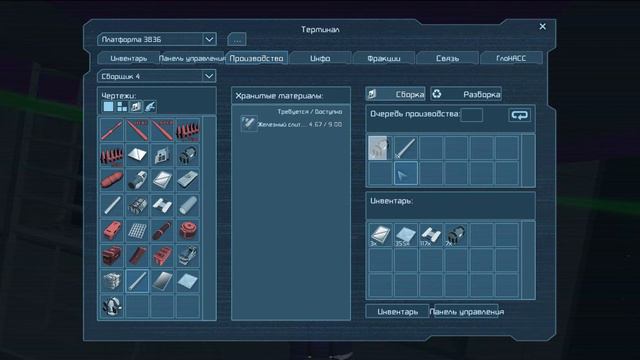Image resolution: width=640 pixels, height=360 pixels.
Task: Open the Инвентарь tab at top
Action: 129,58
